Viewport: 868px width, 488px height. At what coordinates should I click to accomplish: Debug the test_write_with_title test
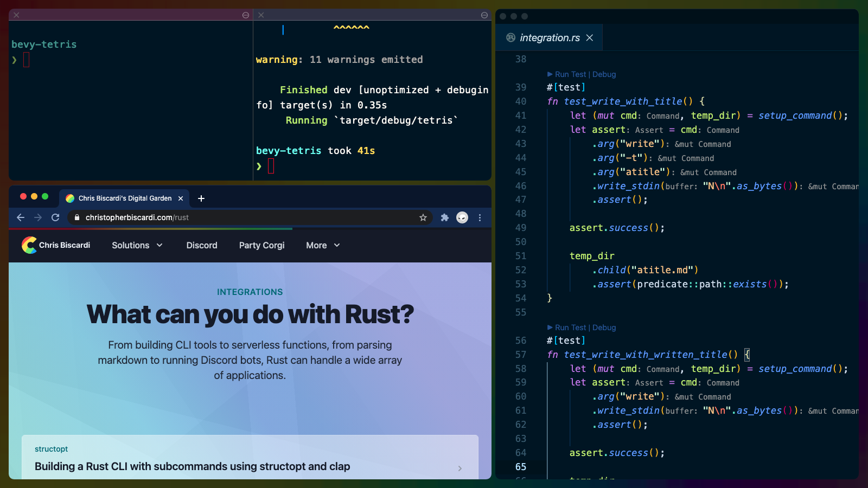(604, 74)
